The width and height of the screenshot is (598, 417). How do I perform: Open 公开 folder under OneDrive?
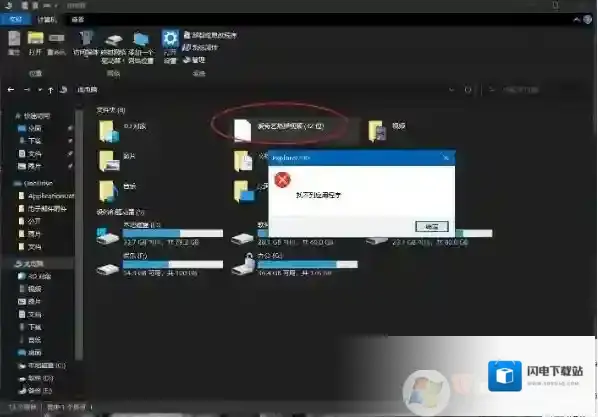pyautogui.click(x=35, y=221)
